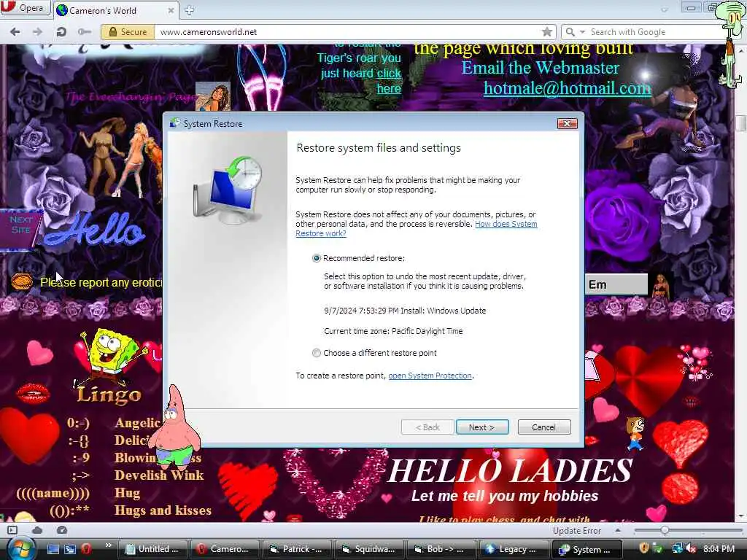Click the page's vertical scrollbar thumb
747x560 pixels.
pos(741,123)
